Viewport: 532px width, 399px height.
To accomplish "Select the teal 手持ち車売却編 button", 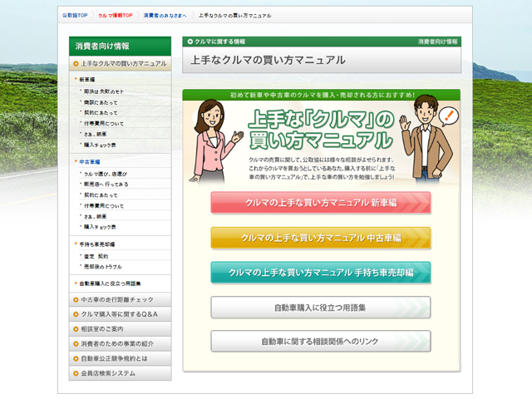I will (320, 273).
